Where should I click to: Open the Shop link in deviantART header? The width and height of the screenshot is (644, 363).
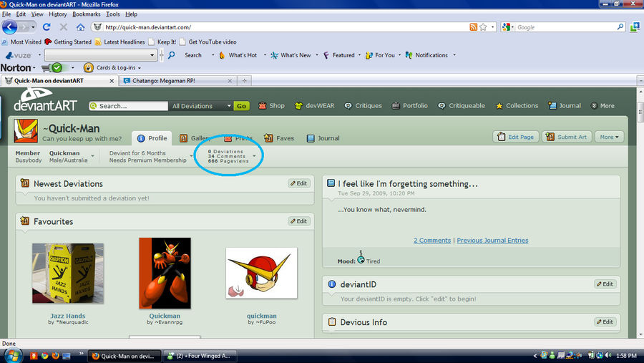[x=271, y=106]
